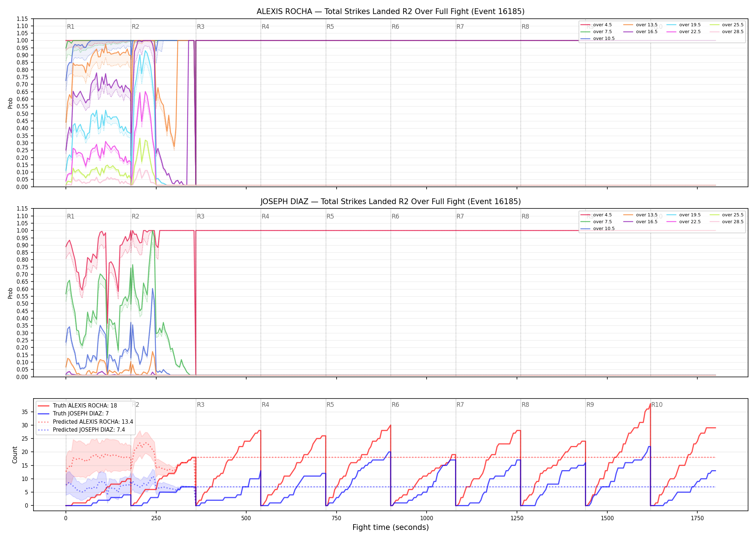This screenshot has width=756, height=540.
Task: Click R6 marker in Joseph Diaz chart
Action: 395,216
